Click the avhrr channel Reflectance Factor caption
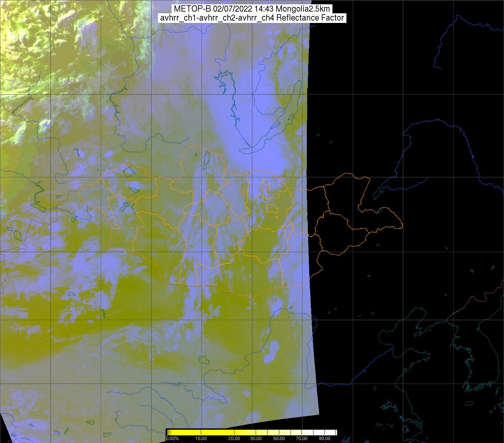The height and width of the screenshot is (443, 504). pyautogui.click(x=251, y=18)
